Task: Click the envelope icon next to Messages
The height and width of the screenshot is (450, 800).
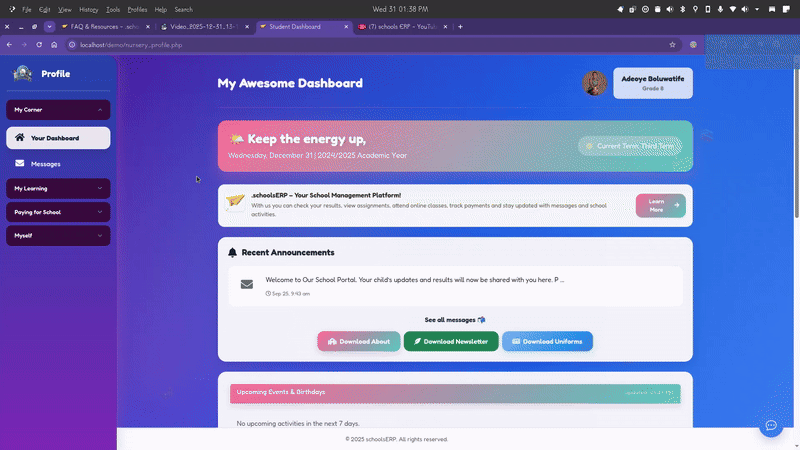Action: click(x=20, y=163)
